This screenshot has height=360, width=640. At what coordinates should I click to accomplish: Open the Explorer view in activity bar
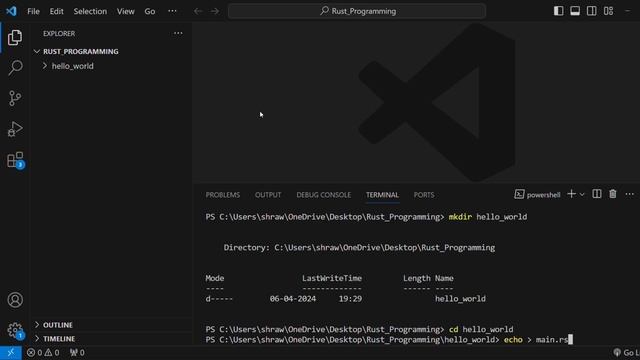(x=15, y=38)
